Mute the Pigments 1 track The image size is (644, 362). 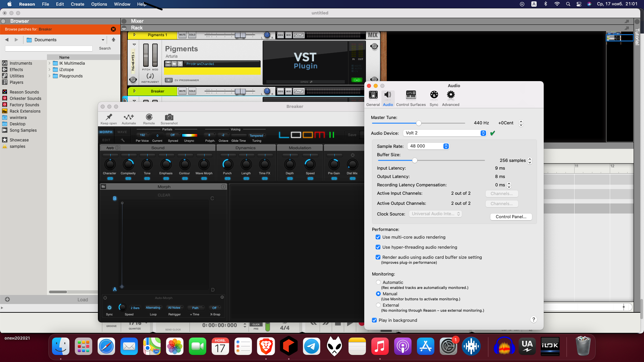(182, 35)
